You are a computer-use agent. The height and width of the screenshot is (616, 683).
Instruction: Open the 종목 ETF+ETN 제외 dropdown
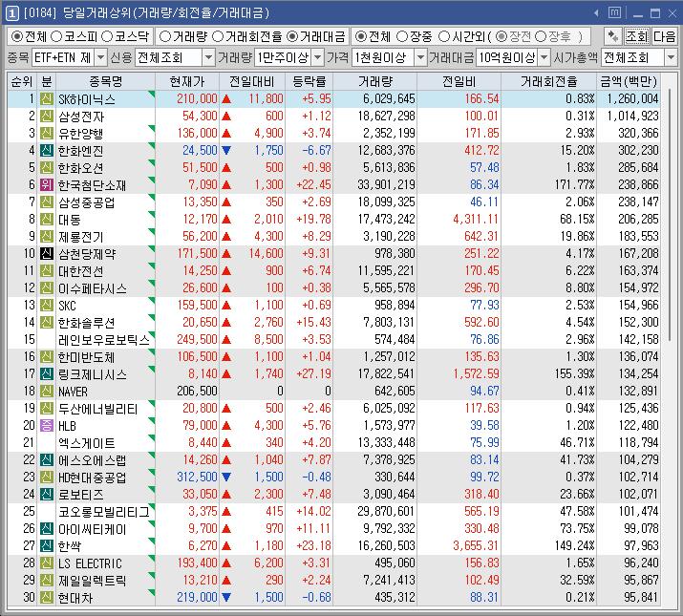100,57
